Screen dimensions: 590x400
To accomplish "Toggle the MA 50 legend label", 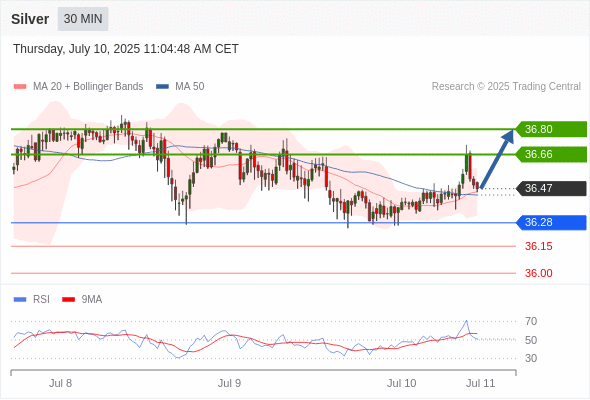I will pos(190,87).
